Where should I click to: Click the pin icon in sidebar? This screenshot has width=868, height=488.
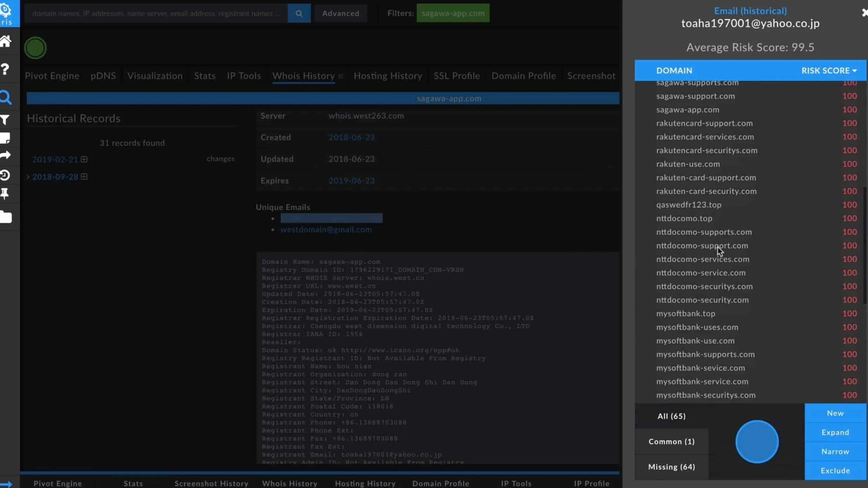pos(5,194)
